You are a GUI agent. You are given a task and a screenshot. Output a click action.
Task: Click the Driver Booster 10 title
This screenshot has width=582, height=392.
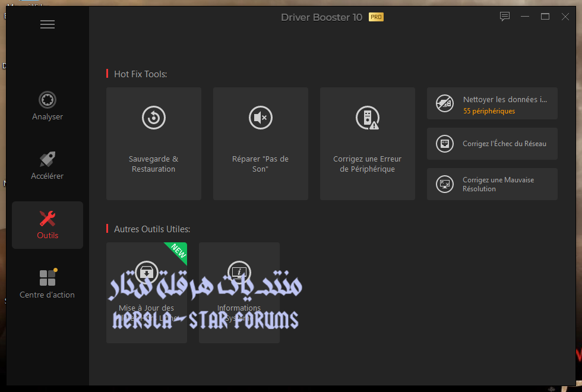(x=321, y=17)
